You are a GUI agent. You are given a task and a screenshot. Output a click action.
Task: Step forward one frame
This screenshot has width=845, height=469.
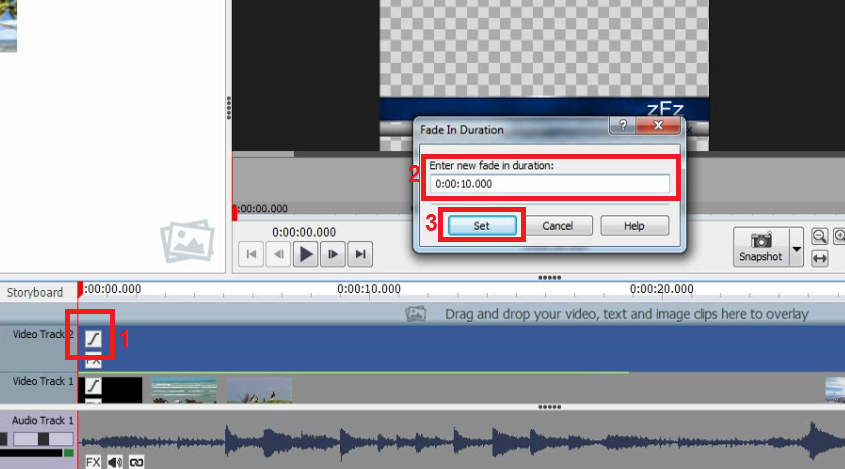(x=333, y=254)
